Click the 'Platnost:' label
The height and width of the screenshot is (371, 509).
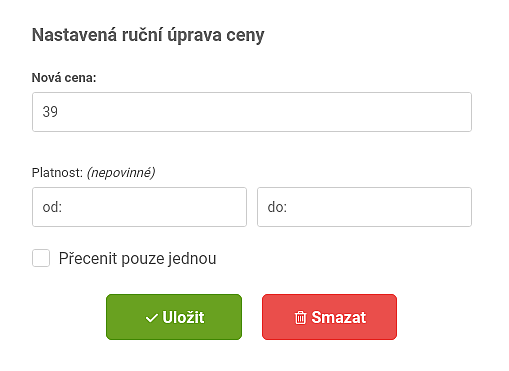pos(57,173)
